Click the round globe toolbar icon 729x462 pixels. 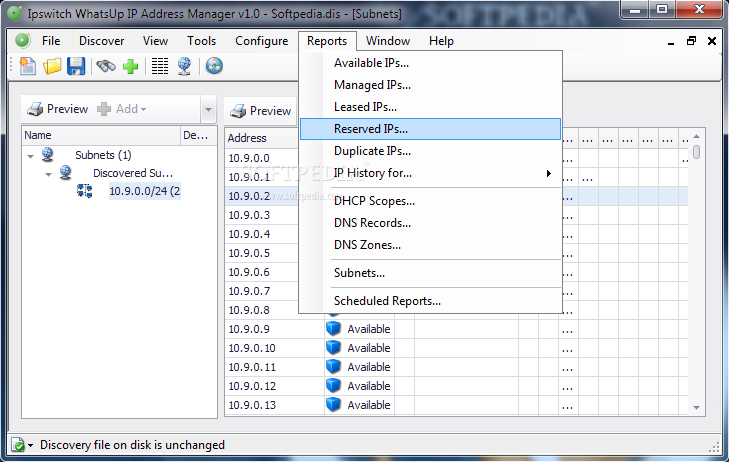[x=214, y=66]
